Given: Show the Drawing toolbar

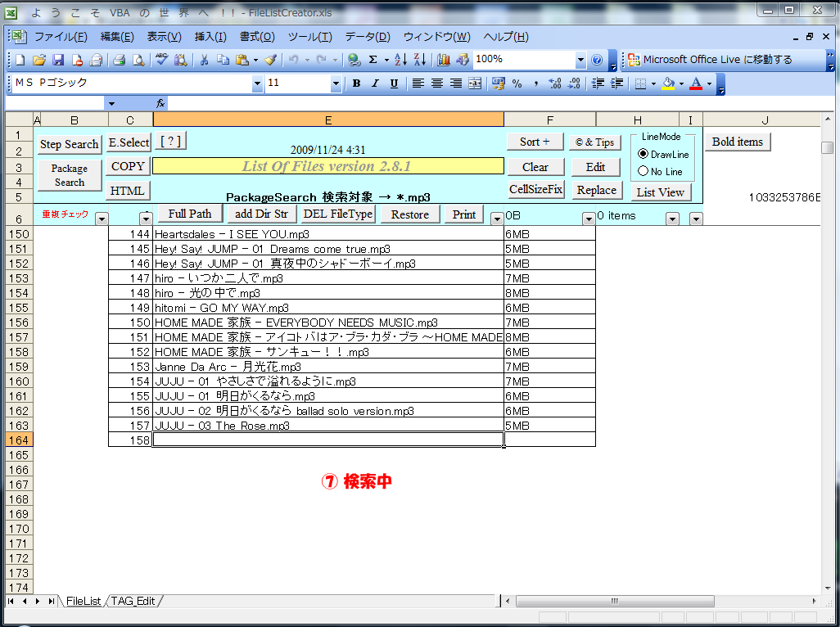Looking at the screenshot, I should pyautogui.click(x=463, y=60).
